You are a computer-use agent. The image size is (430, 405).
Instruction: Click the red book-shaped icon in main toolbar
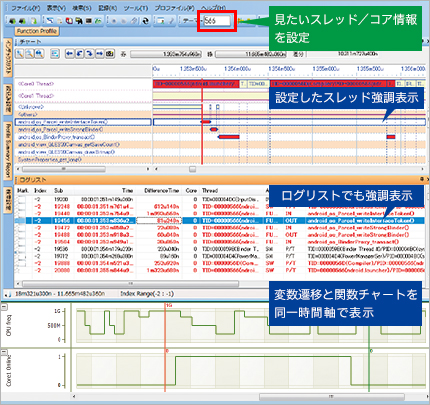click(x=69, y=21)
